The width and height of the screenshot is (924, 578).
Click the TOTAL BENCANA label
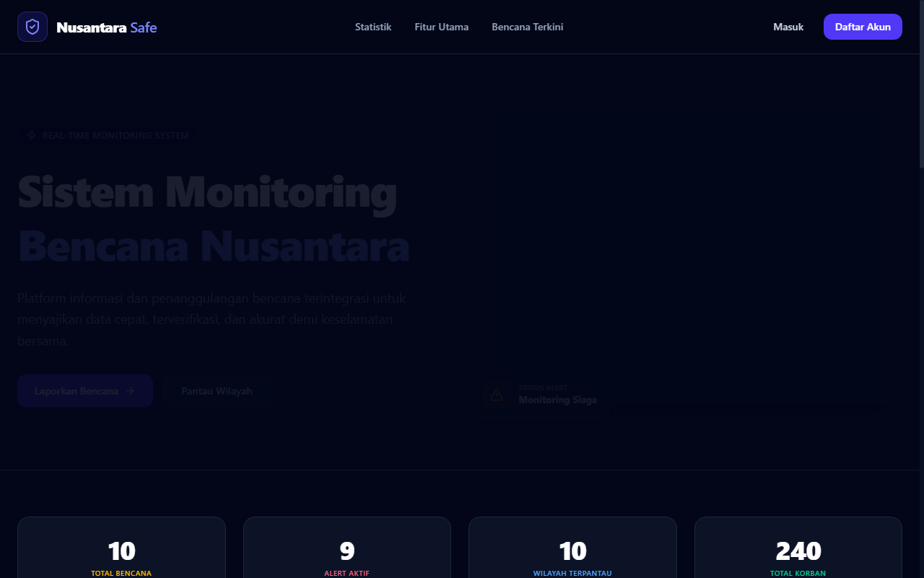tap(121, 574)
